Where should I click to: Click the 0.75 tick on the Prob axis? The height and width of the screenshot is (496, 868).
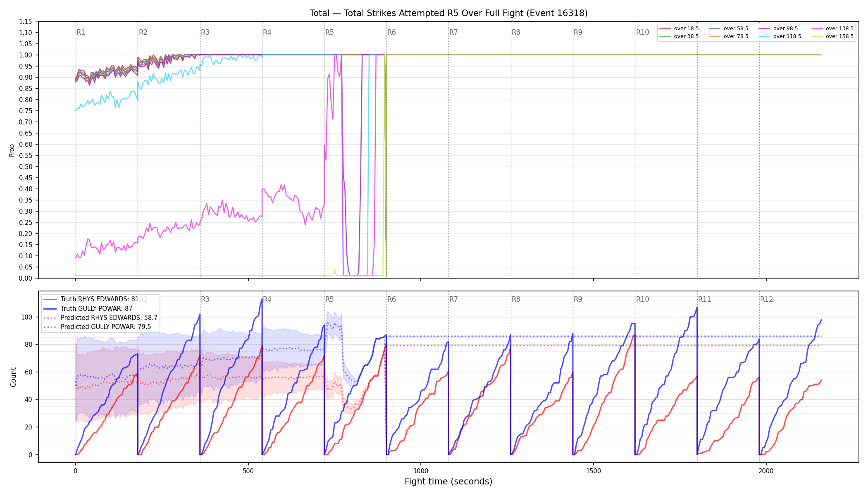tap(26, 111)
